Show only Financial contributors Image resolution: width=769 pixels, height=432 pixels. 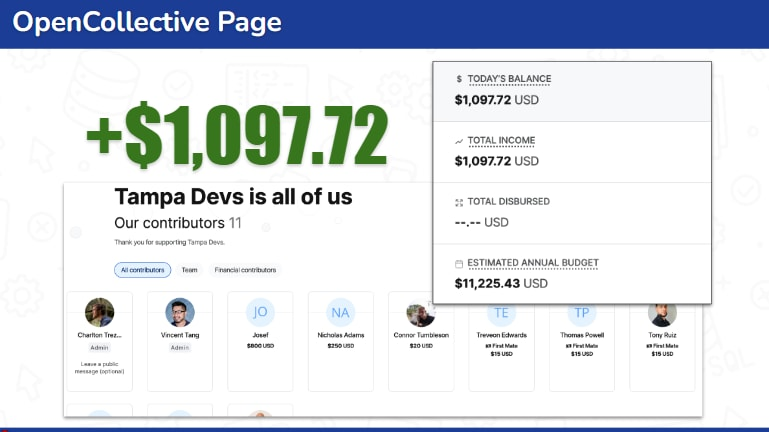coord(244,270)
